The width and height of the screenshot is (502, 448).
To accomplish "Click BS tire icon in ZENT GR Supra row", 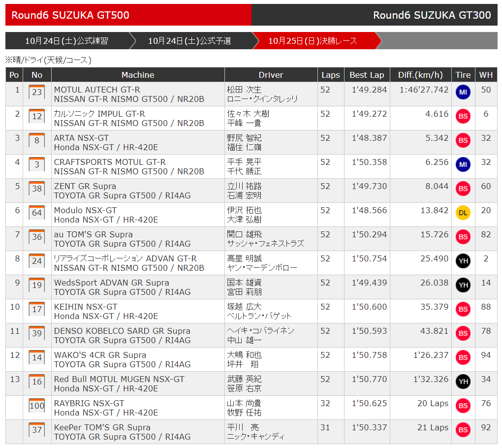I will point(463,189).
